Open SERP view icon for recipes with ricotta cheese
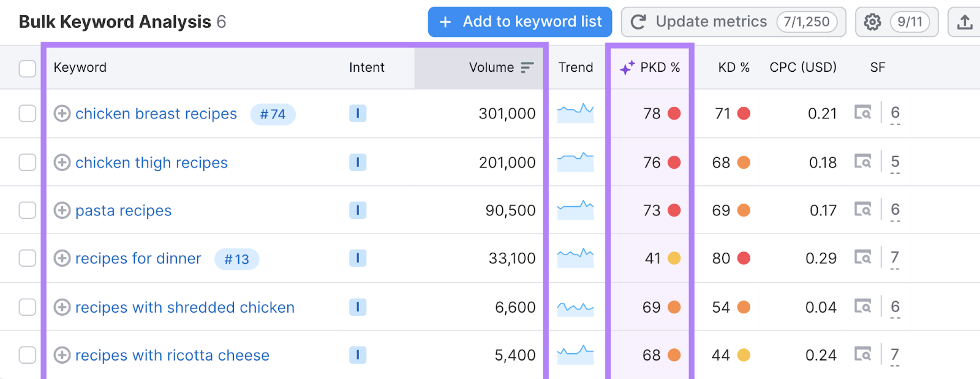 coord(863,354)
